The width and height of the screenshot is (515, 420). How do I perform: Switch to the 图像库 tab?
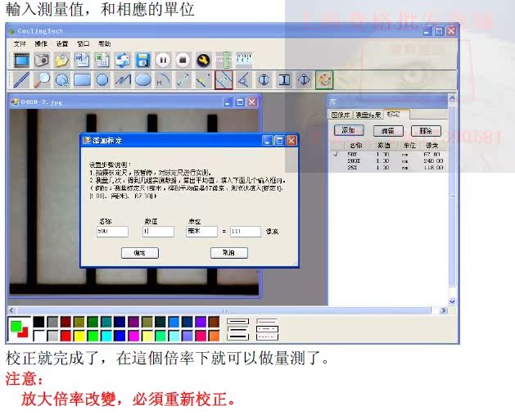click(341, 115)
